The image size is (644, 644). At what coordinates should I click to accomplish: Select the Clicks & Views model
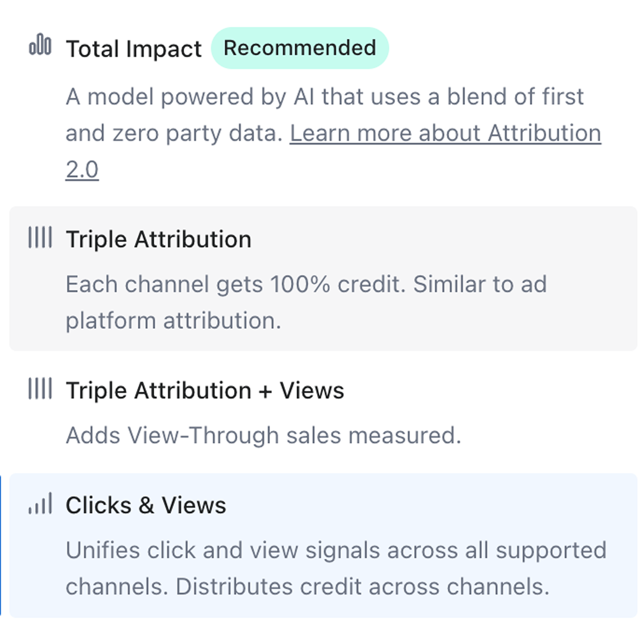322,545
